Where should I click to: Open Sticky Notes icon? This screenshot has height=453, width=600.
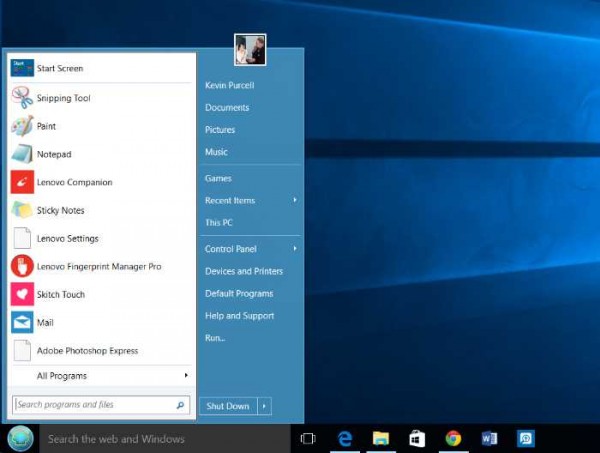[22, 210]
